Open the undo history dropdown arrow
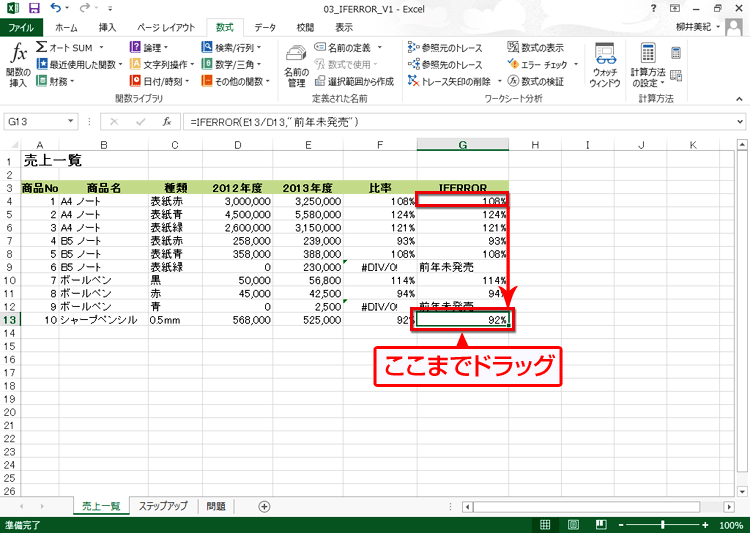Screen dimensions: 750x533 (67, 8)
